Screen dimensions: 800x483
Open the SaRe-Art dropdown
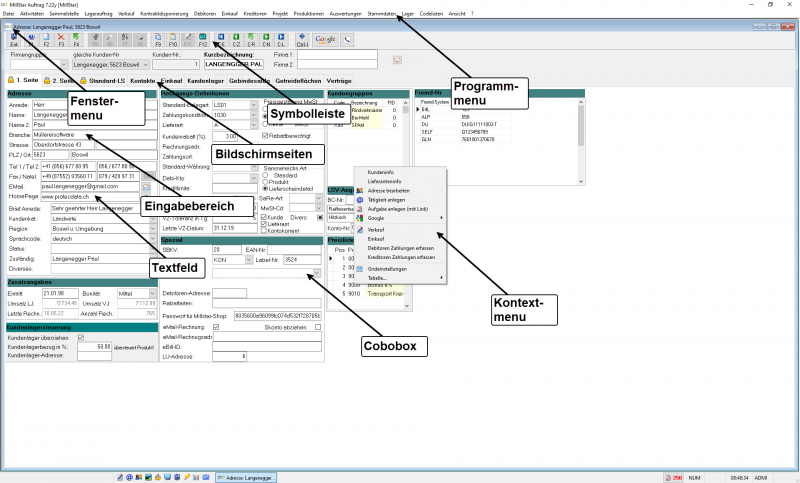318,198
